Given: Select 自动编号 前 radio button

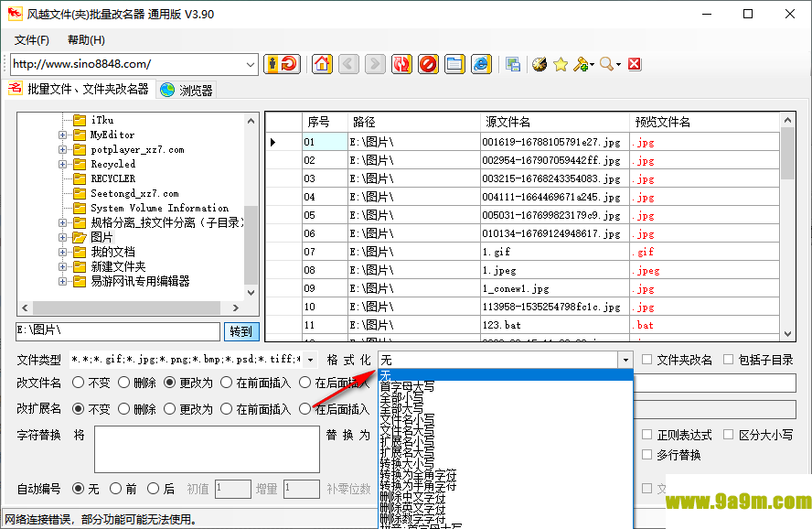Looking at the screenshot, I should tap(115, 488).
